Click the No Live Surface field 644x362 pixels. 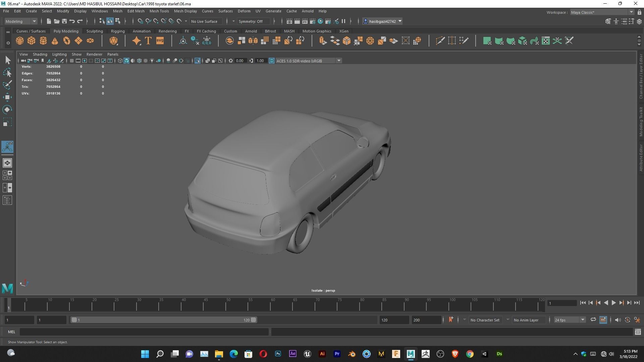206,21
